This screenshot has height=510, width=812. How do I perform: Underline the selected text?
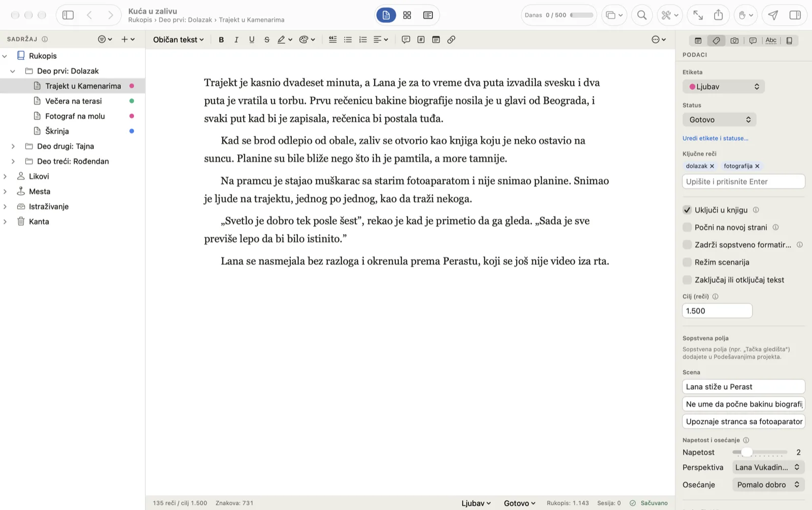252,40
